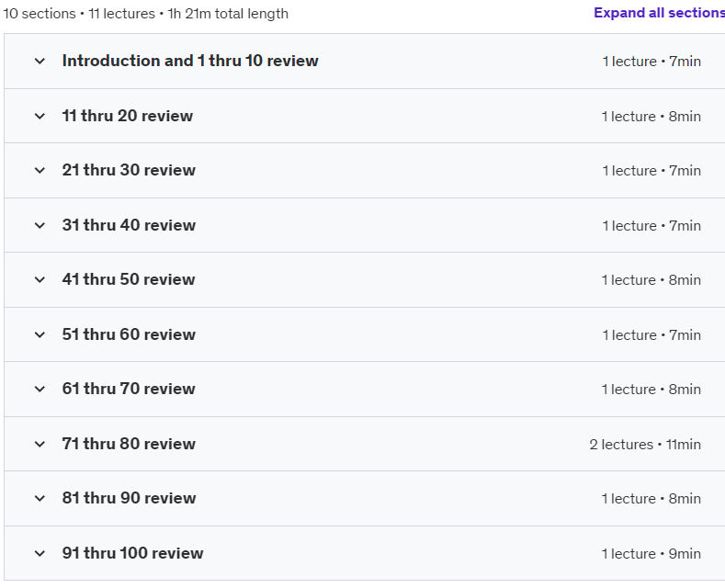Viewport: 725px width, 588px height.
Task: Click the 2 lectures • 11min label
Action: tap(645, 445)
